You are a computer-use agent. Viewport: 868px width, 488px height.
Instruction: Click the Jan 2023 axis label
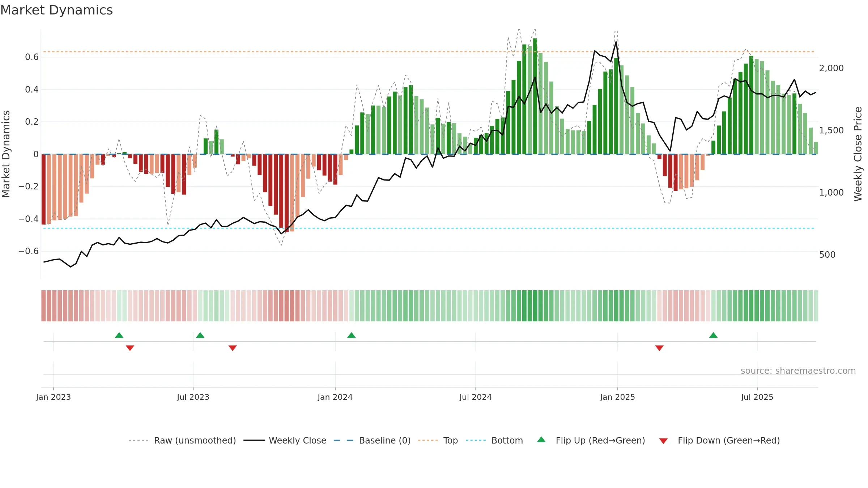(x=54, y=397)
